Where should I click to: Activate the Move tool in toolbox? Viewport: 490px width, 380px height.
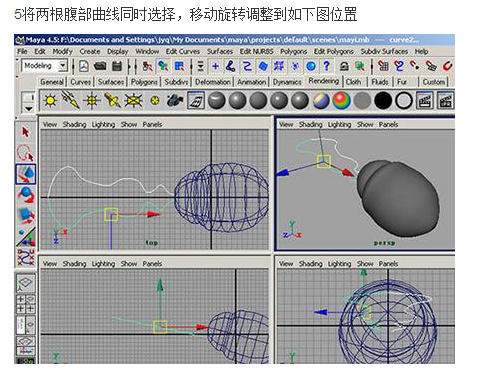coord(25,174)
